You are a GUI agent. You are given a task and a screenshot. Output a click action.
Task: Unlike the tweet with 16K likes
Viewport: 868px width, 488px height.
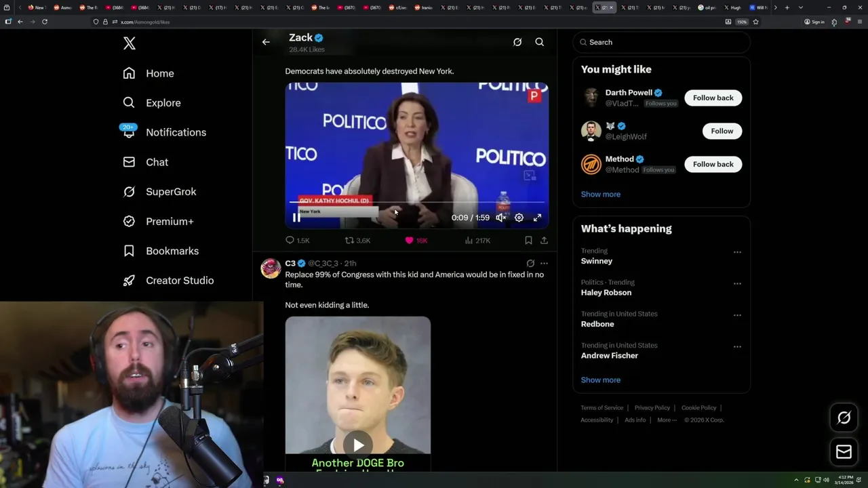(416, 241)
